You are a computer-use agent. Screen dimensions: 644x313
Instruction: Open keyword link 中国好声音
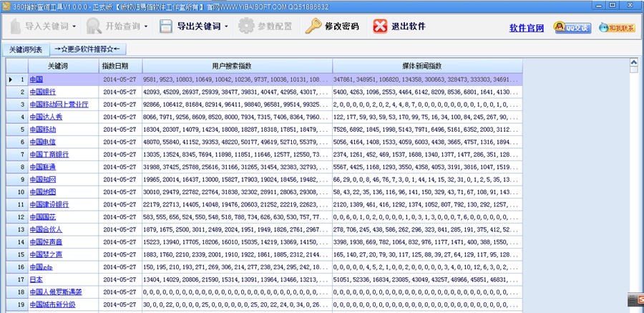[46, 242]
